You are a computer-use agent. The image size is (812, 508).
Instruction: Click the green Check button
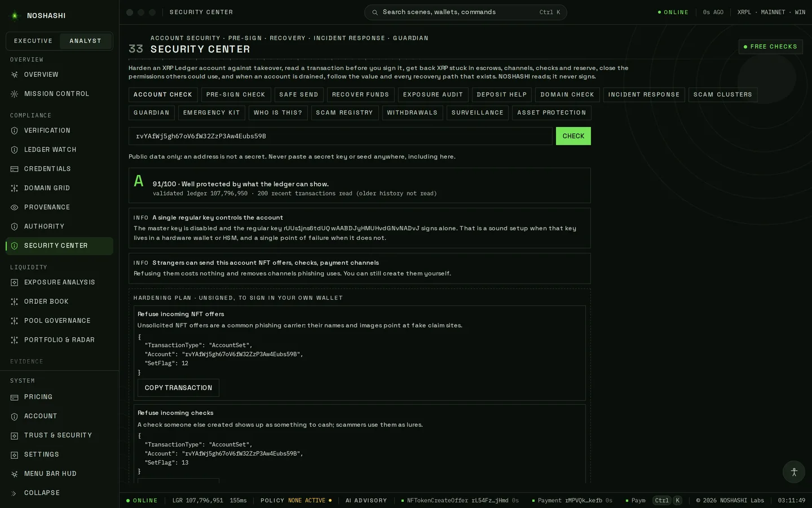tap(573, 136)
